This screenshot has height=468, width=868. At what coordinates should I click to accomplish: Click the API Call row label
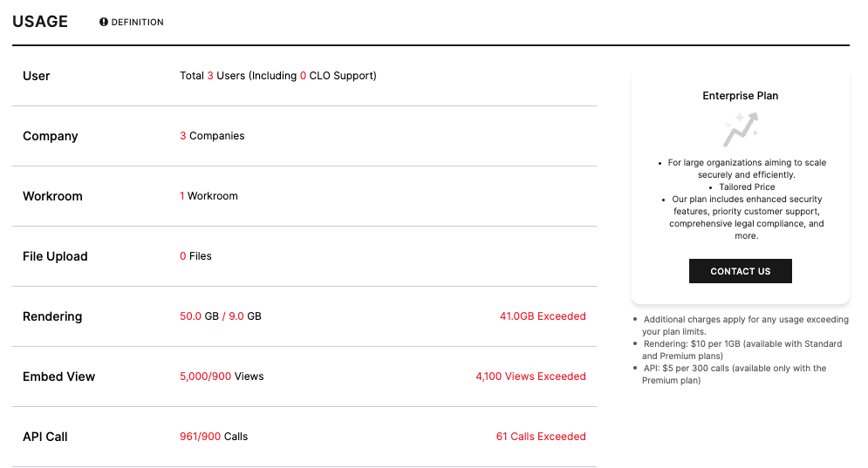coord(45,437)
